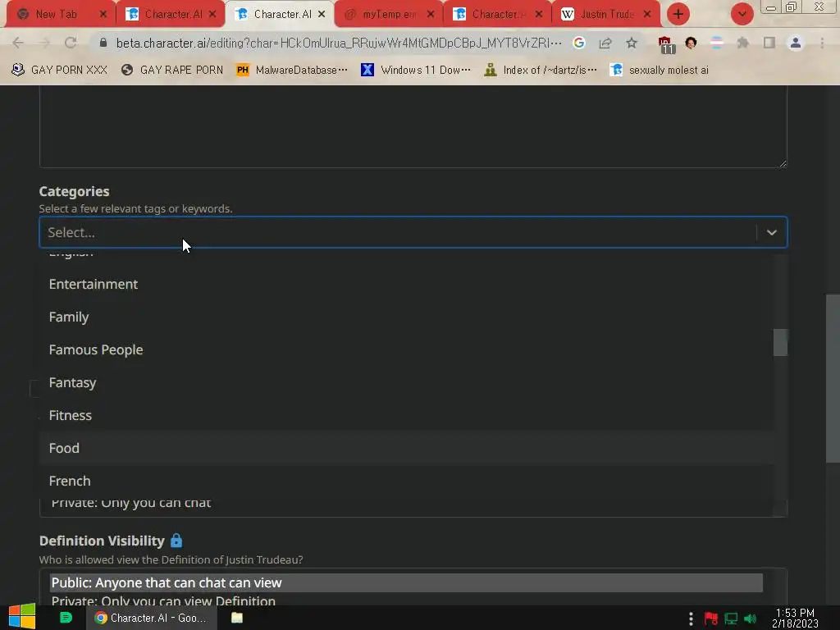The width and height of the screenshot is (840, 630).
Task: Click the scrollbar thumb of the Categories list
Action: pos(780,342)
